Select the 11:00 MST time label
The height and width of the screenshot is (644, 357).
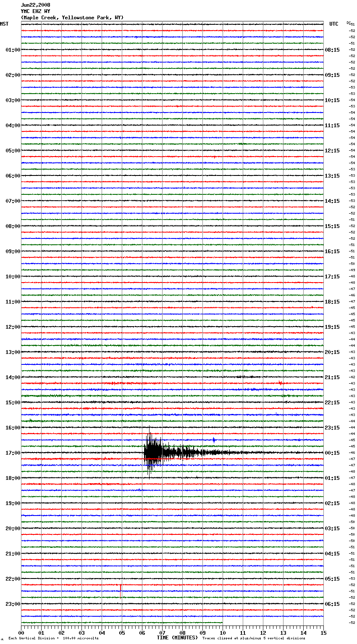coord(13,302)
